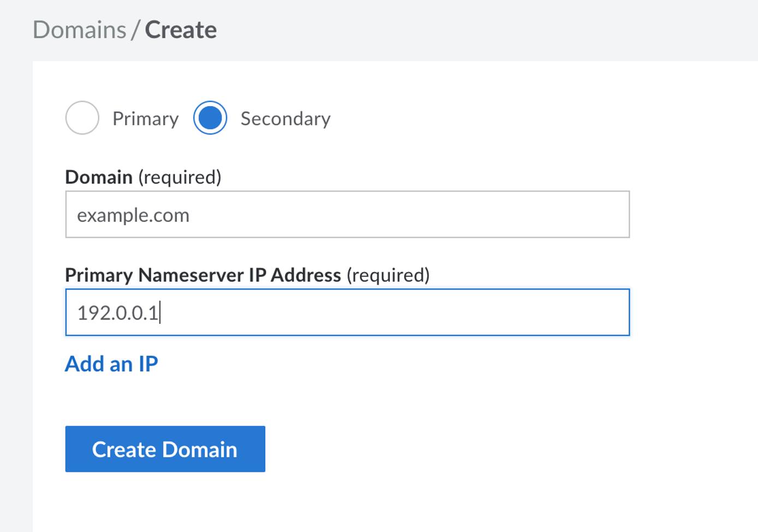The width and height of the screenshot is (758, 532).
Task: Click "(required)" next to Domain label
Action: (180, 177)
